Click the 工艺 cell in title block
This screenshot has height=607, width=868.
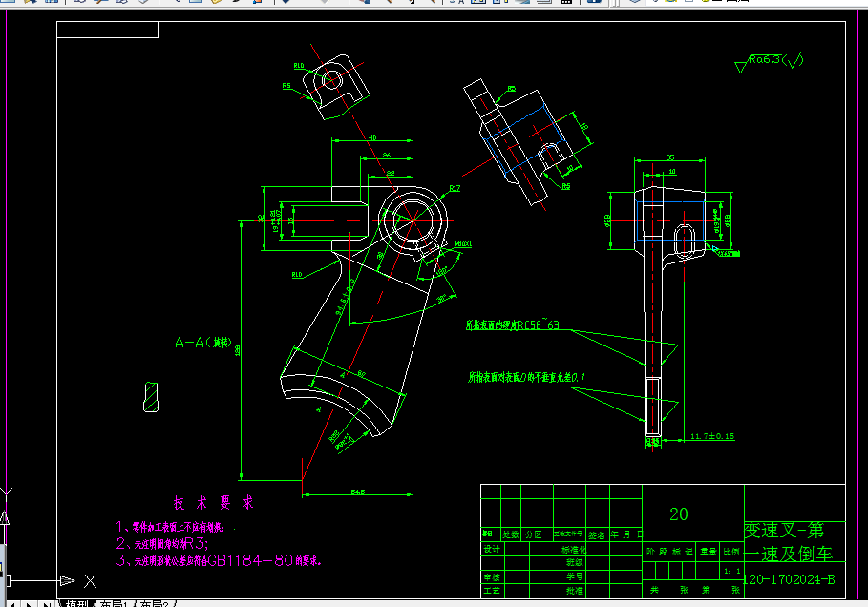pos(492,591)
